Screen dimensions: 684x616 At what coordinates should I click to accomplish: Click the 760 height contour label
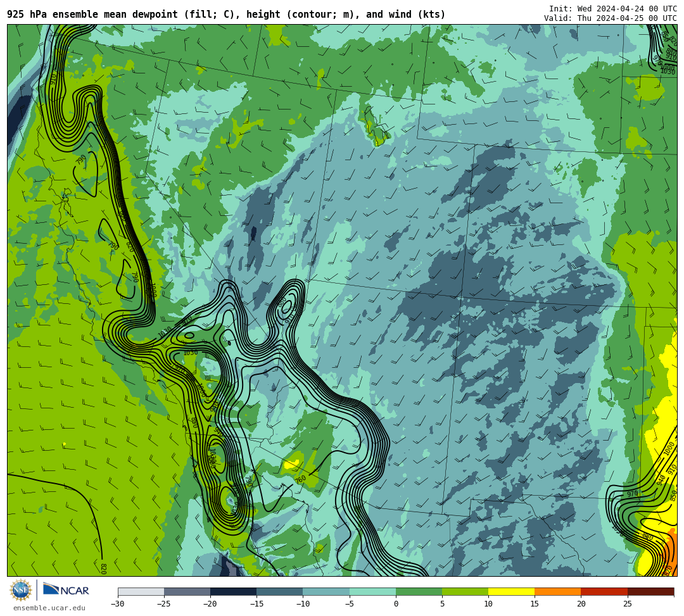tap(300, 479)
